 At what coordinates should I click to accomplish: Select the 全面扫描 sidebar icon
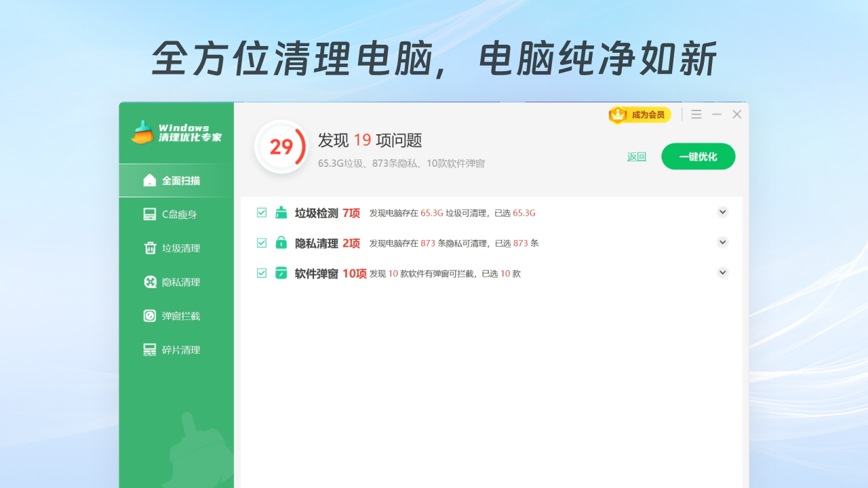150,180
